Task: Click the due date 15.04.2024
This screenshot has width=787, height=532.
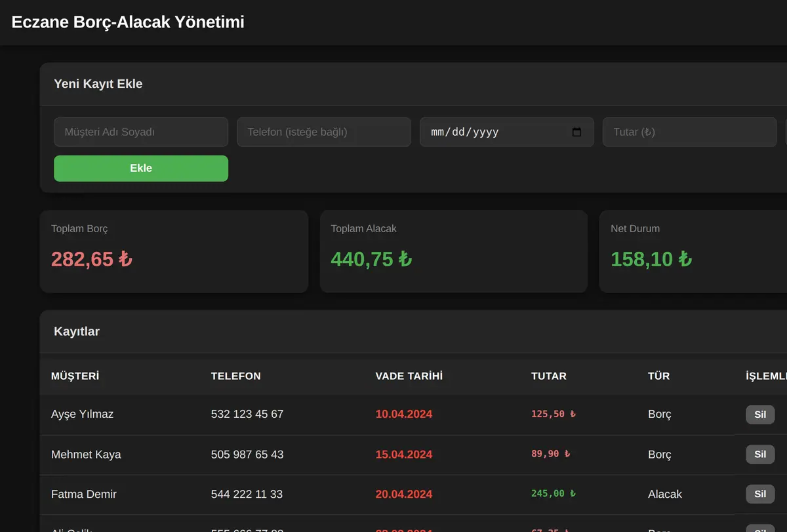Action: [404, 454]
